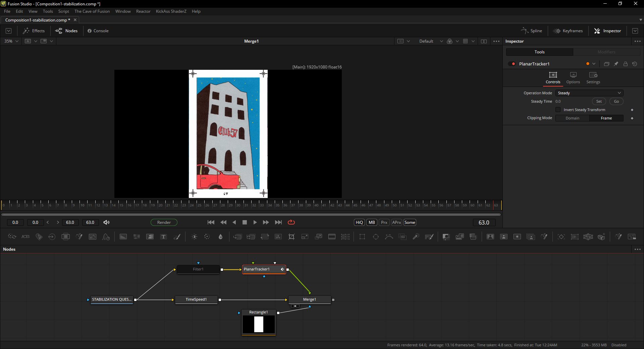Toggle the loop playback button

coord(291,222)
